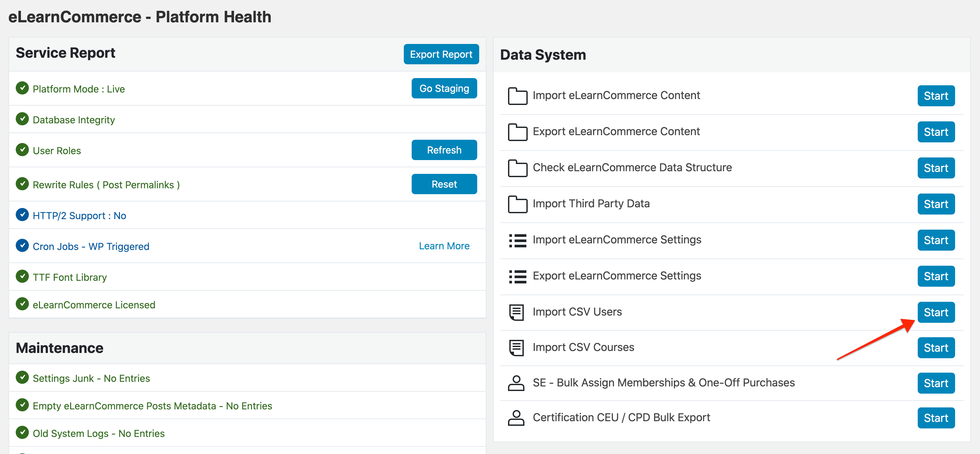Click the 'Export eLearnCommerce Settings' label
The width and height of the screenshot is (980, 454).
point(617,276)
